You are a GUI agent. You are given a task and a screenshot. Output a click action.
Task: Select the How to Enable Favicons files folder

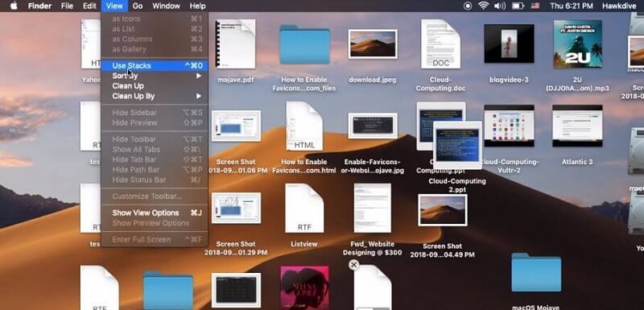click(304, 44)
